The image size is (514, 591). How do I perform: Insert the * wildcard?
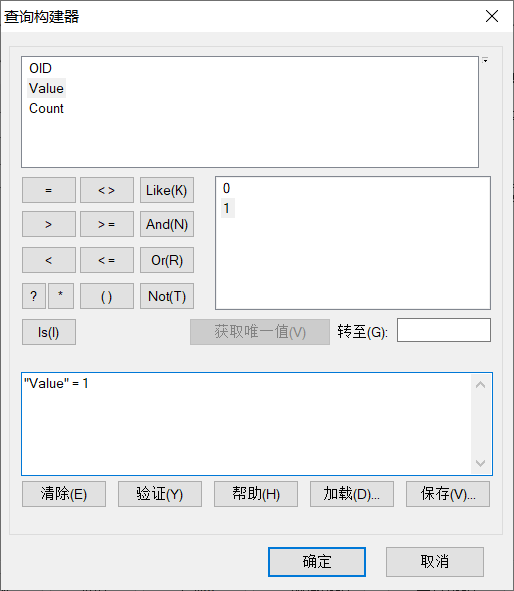(x=61, y=296)
